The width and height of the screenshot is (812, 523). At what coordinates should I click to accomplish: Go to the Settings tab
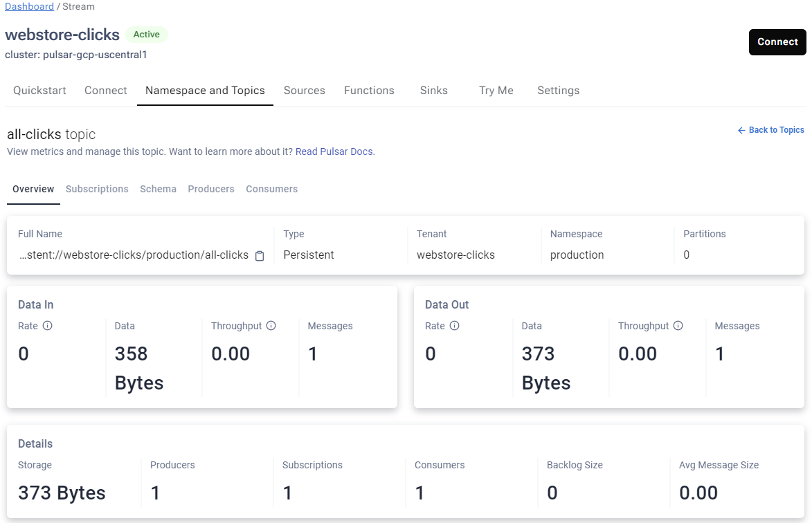(558, 91)
